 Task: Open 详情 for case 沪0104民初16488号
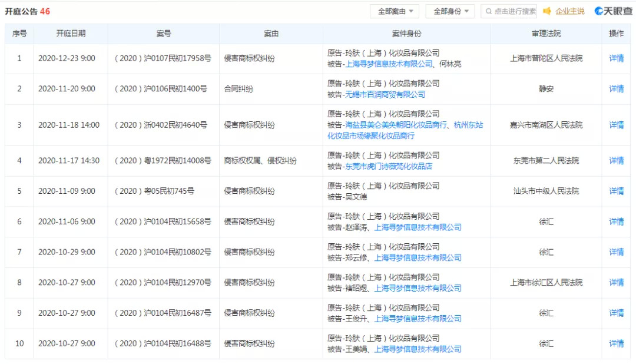[x=616, y=343]
